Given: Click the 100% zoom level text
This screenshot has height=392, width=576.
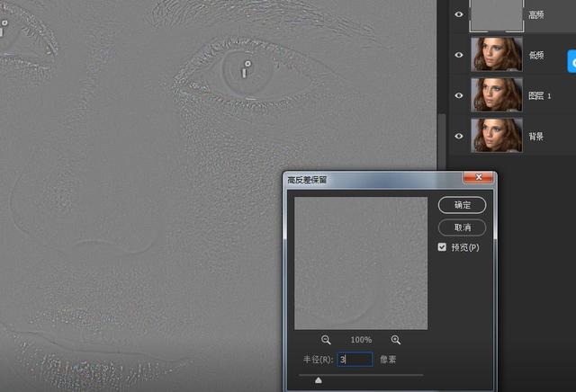Looking at the screenshot, I should point(361,340).
